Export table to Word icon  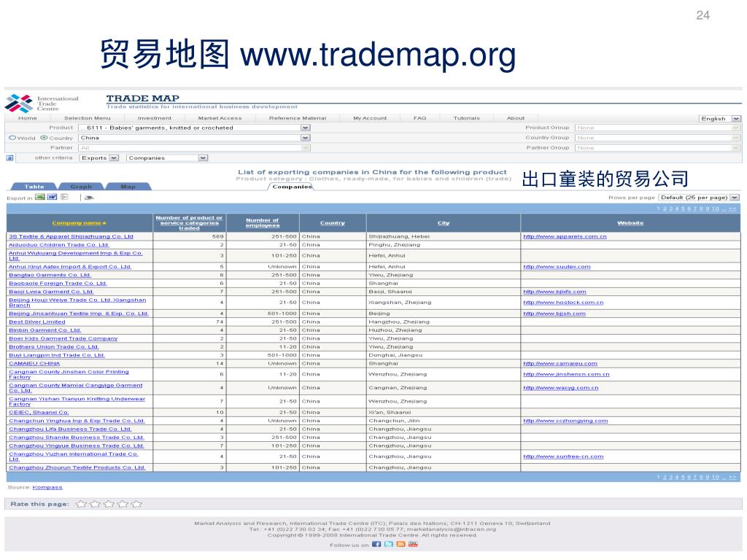pos(52,197)
